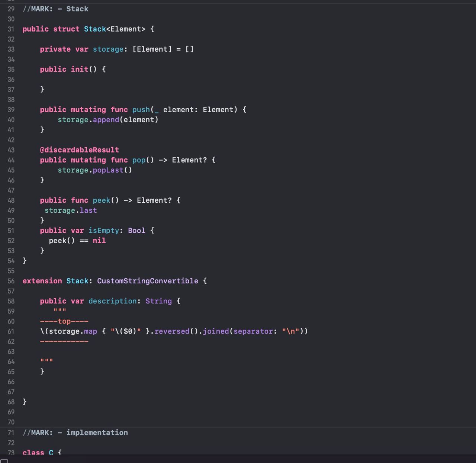
Task: Click gutter line number 58
Action: click(11, 301)
